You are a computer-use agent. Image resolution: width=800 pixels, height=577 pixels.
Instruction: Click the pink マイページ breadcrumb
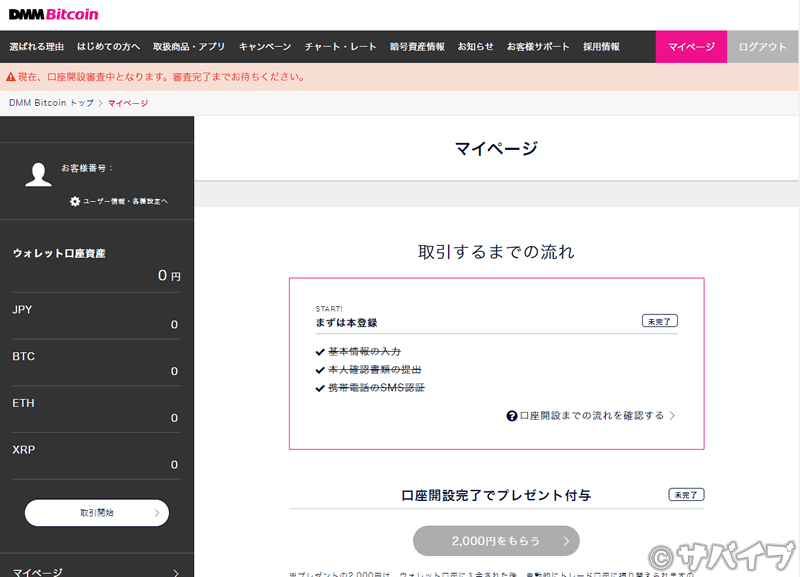click(x=128, y=103)
